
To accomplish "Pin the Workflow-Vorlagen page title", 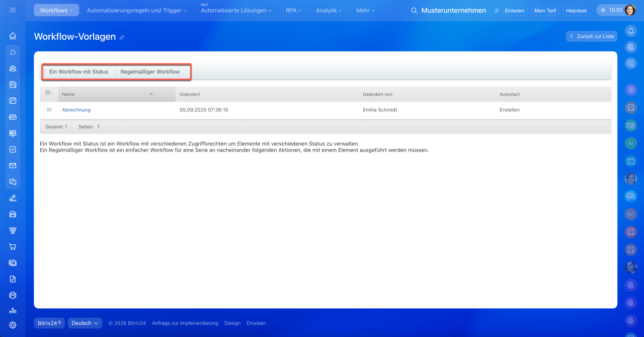I will (x=122, y=37).
